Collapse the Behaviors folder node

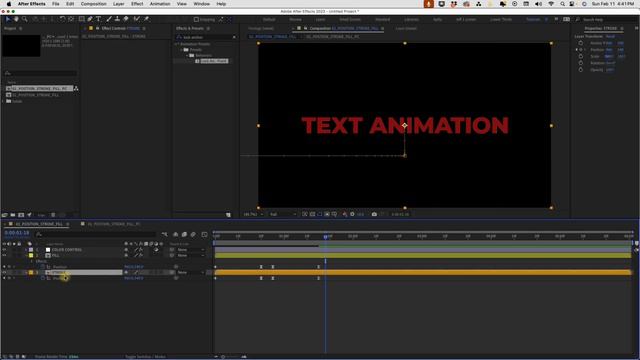(187, 55)
